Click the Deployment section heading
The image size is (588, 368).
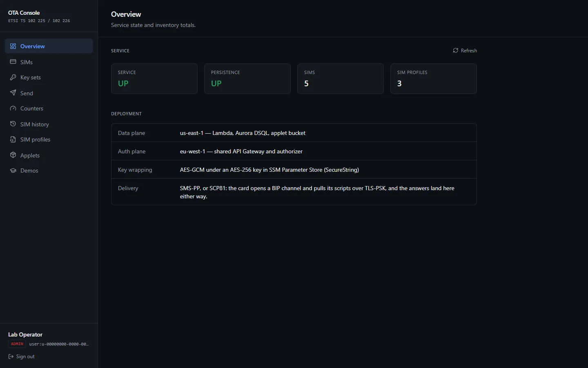[127, 114]
